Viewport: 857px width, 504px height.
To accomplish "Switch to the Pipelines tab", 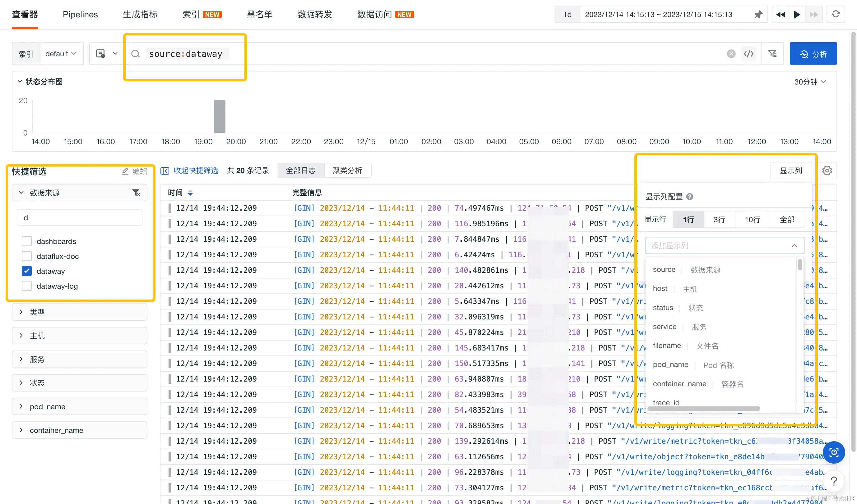I will pyautogui.click(x=80, y=14).
